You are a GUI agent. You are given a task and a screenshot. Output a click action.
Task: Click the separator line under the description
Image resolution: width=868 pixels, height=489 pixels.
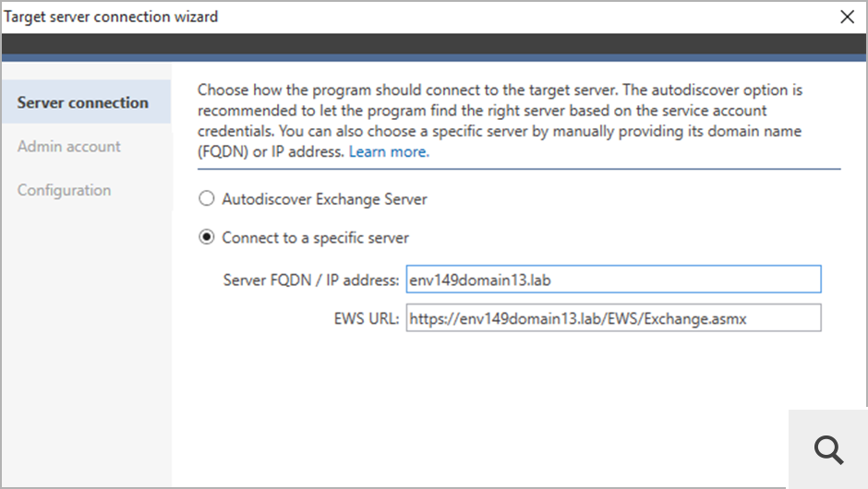point(518,169)
